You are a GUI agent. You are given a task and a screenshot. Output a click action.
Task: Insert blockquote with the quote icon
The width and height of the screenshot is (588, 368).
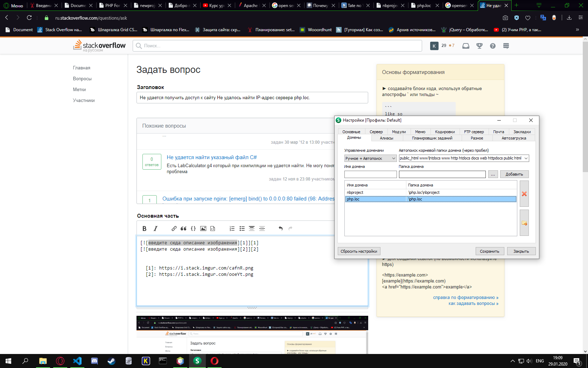point(183,229)
